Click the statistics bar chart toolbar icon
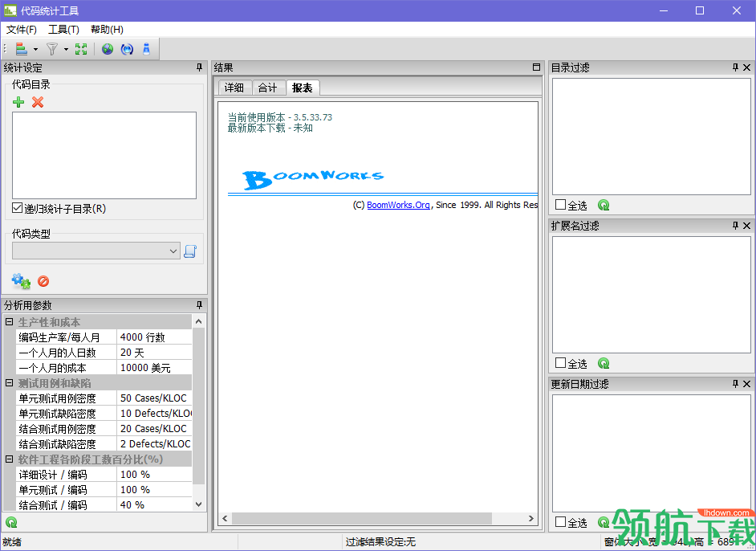The image size is (756, 551). pyautogui.click(x=21, y=49)
